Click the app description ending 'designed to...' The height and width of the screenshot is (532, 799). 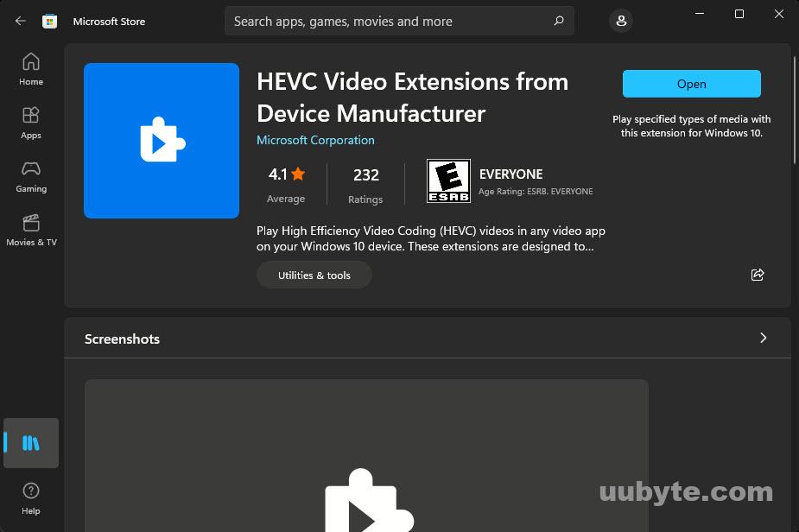click(x=430, y=238)
